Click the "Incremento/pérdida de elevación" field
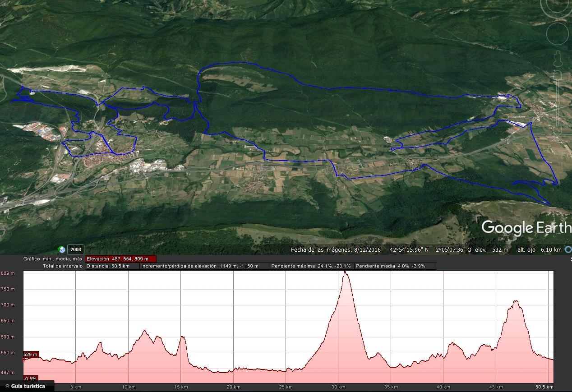 click(205, 266)
